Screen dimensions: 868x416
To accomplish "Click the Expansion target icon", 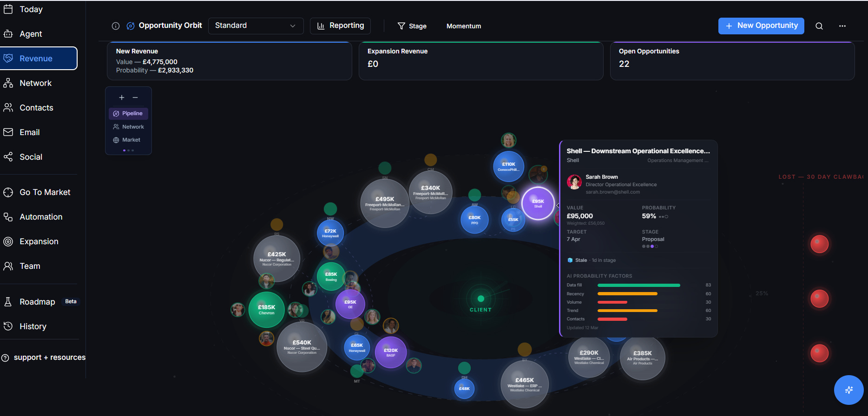I will pyautogui.click(x=8, y=241).
